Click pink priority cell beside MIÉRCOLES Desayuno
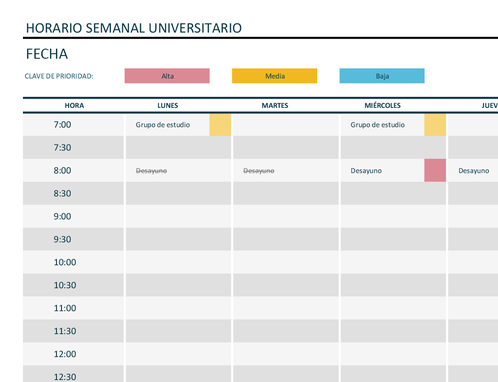 point(435,170)
